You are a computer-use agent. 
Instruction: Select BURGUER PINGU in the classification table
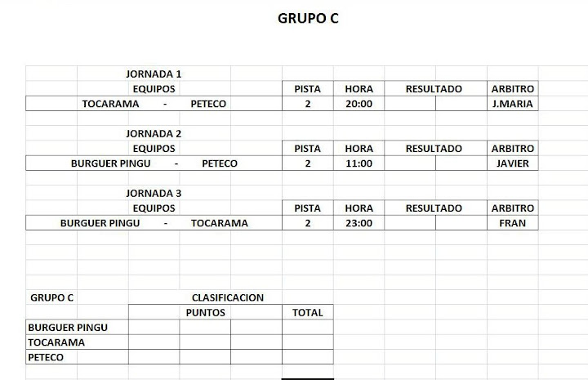(x=68, y=328)
